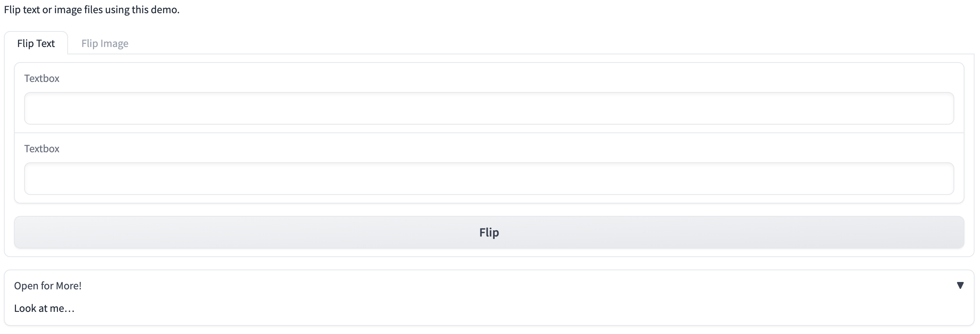Click the accordion content below Open for More!
Viewport: 980px width, 334px height.
[44, 308]
